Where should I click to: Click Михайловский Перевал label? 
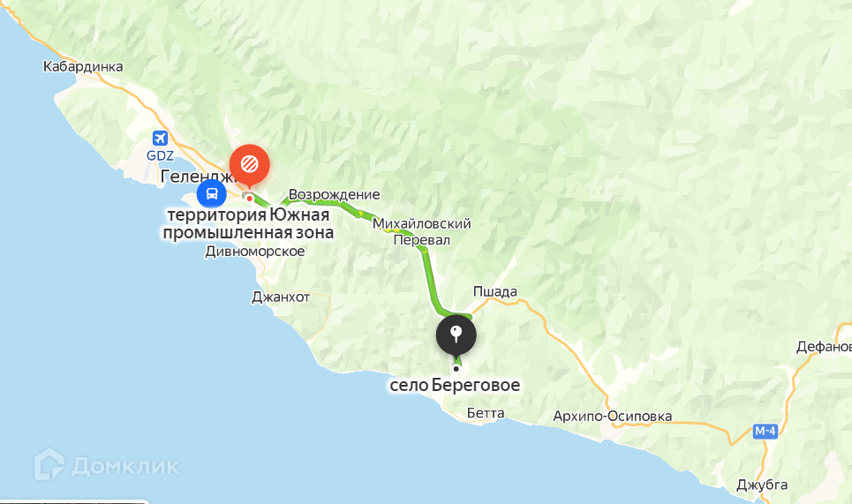422,231
